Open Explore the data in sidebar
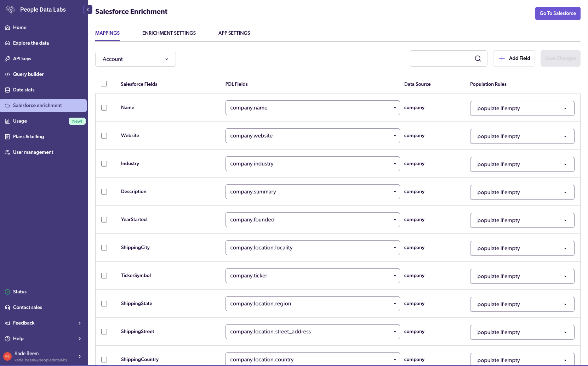This screenshot has height=366, width=588. 43,43
